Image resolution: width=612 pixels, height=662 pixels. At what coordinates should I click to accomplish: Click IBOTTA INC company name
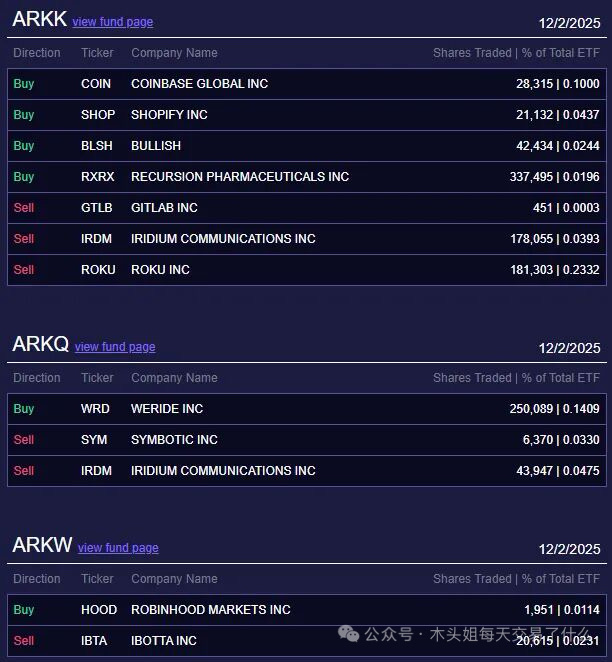pyautogui.click(x=164, y=641)
